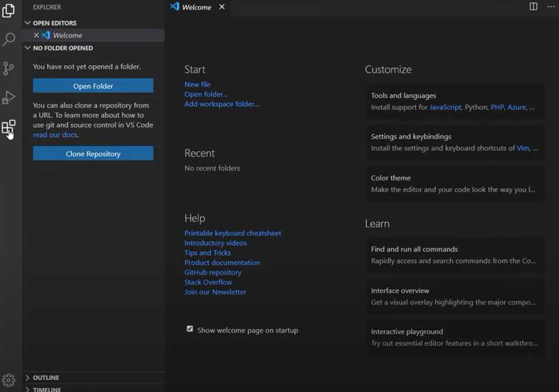This screenshot has height=392, width=559.
Task: Click Add workspace folder... link
Action: point(222,104)
